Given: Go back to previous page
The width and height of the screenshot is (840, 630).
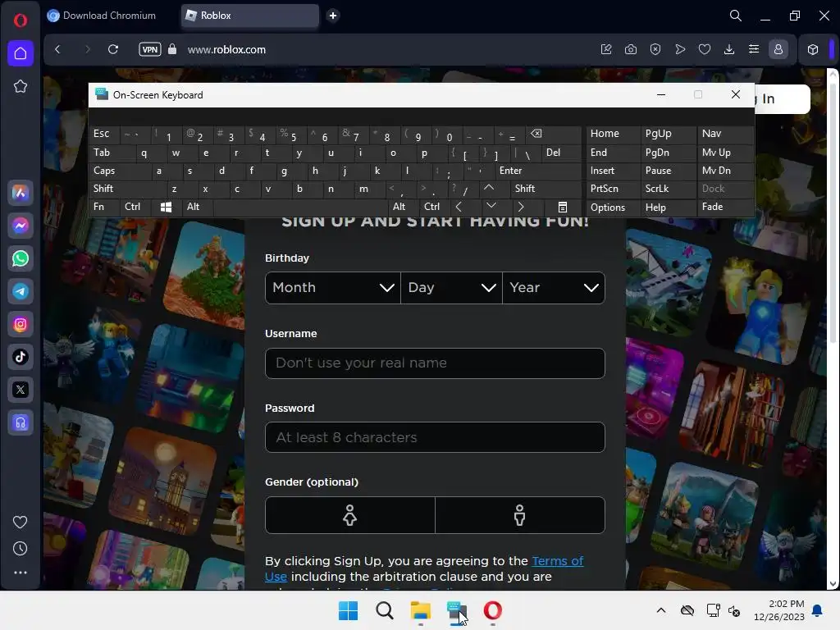Looking at the screenshot, I should [58, 49].
